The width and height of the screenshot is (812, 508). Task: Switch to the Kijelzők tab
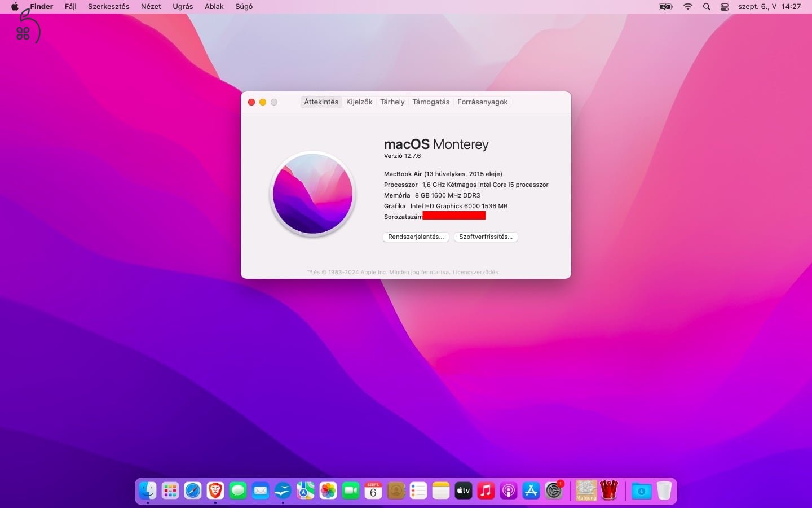[359, 102]
